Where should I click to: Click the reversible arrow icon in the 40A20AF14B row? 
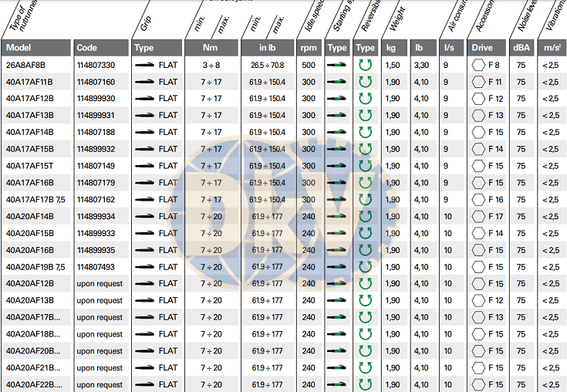pos(365,217)
